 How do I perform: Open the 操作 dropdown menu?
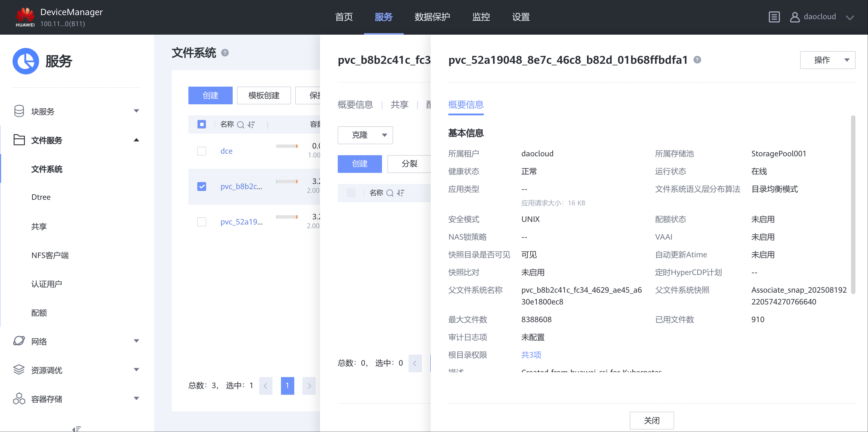coord(827,60)
